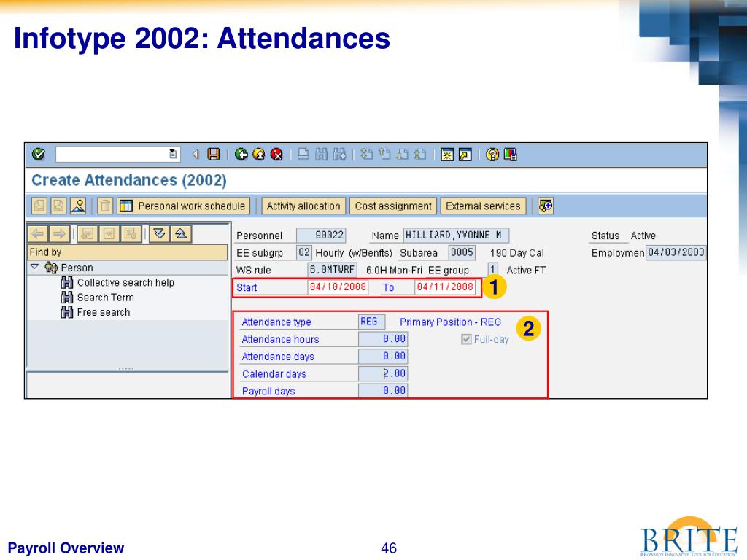Click the WS rule field 6.0MTWRF
The image size is (747, 560).
(332, 270)
